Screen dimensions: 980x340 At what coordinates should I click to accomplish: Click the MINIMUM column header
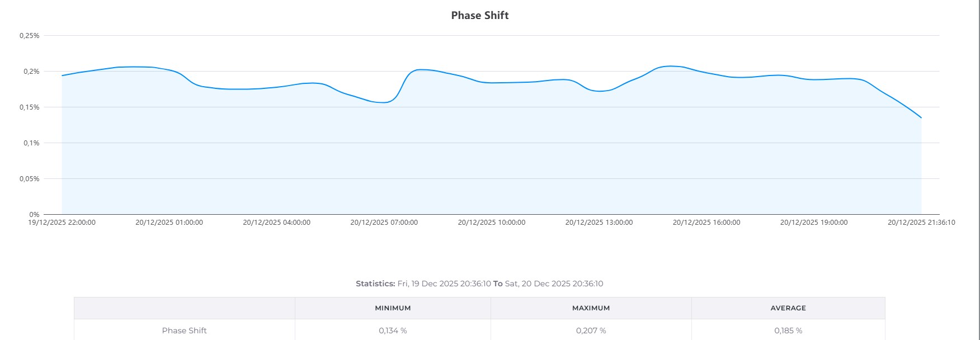(393, 308)
